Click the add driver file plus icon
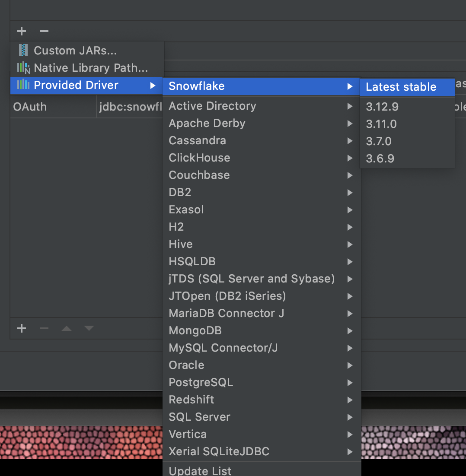 pyautogui.click(x=21, y=31)
